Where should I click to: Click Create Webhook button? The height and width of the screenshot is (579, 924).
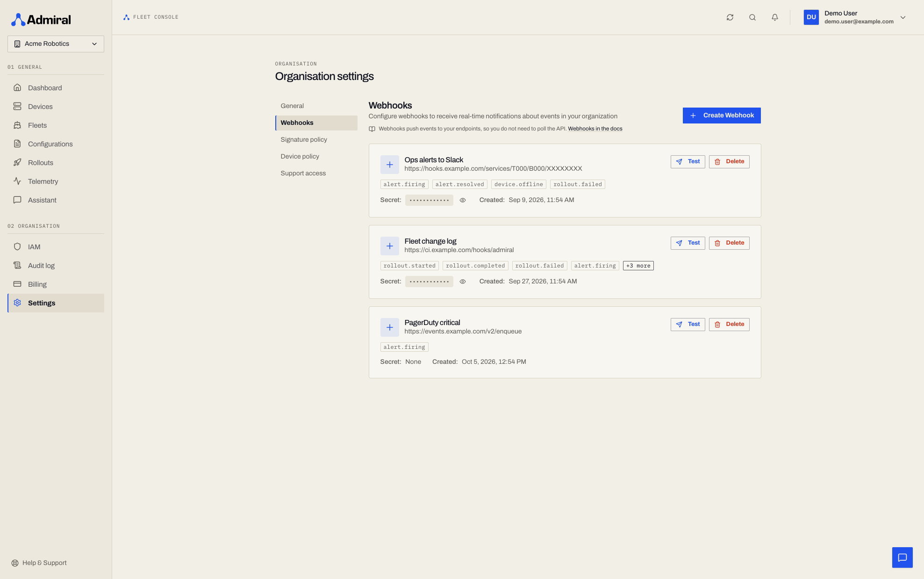click(x=721, y=116)
